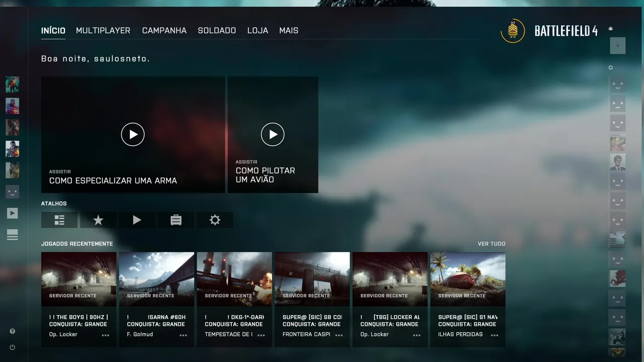
Task: Click the online status circle in friends sidebar
Action: pyautogui.click(x=611, y=67)
